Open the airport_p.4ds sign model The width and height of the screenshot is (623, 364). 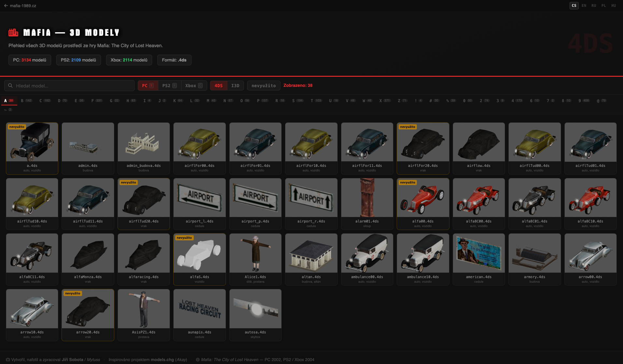[x=255, y=204]
